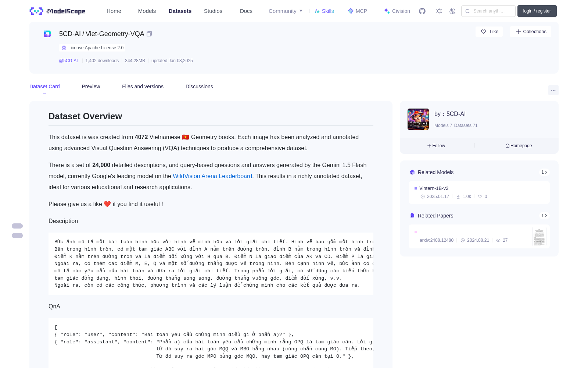The image size is (588, 368).
Task: Click the plus icon on Collections
Action: (519, 32)
